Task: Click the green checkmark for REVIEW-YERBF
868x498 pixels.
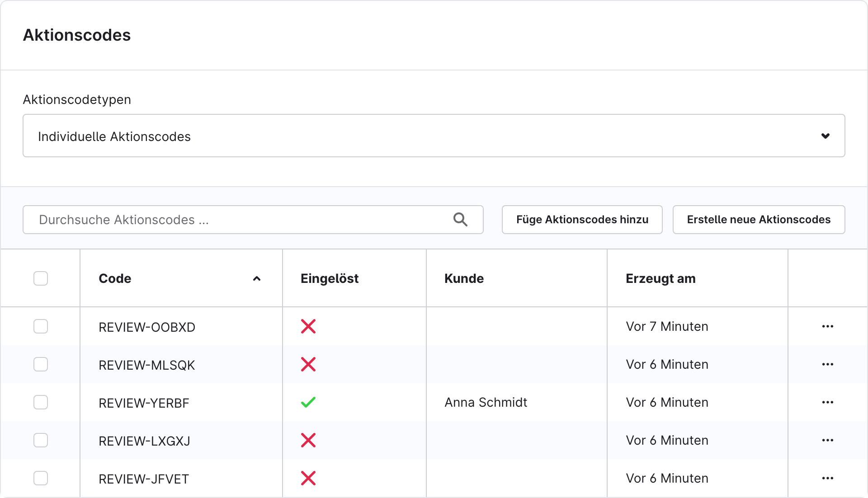Action: tap(308, 402)
